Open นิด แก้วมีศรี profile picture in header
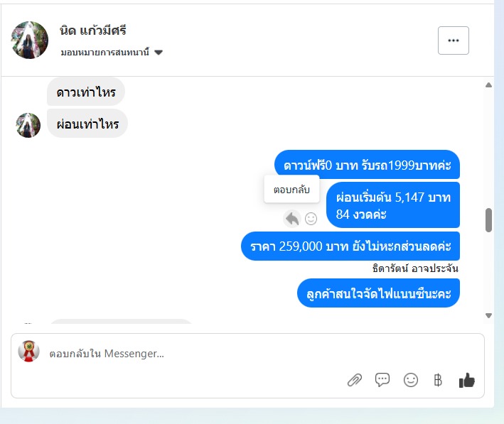 30,40
